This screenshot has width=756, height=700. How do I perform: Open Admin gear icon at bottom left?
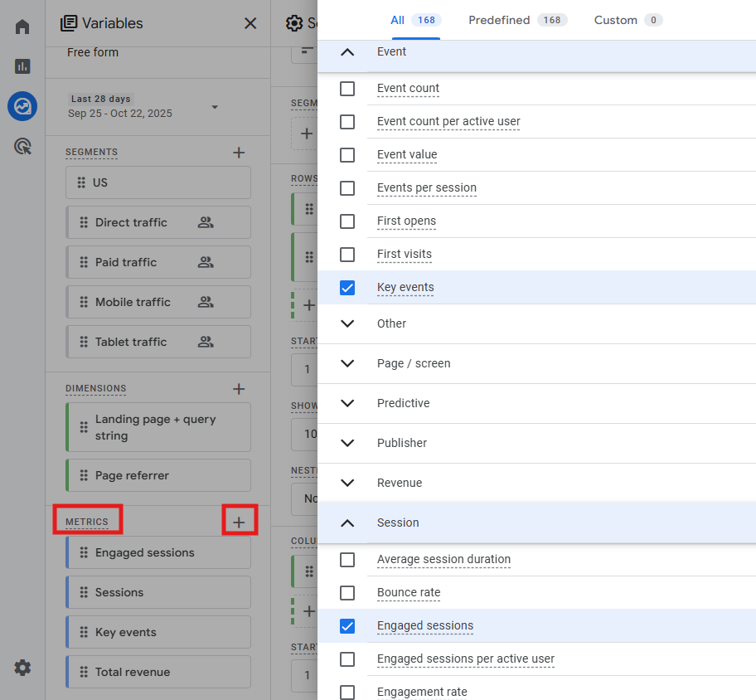point(22,668)
